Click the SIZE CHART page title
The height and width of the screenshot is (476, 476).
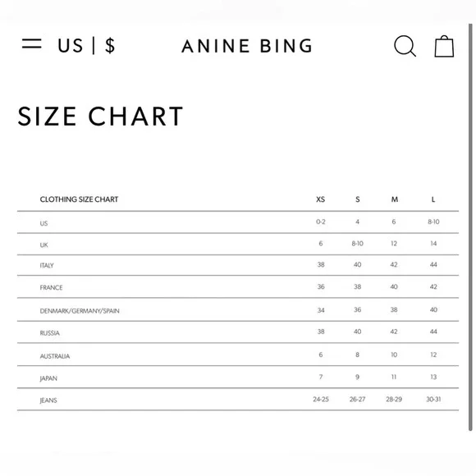[100, 116]
